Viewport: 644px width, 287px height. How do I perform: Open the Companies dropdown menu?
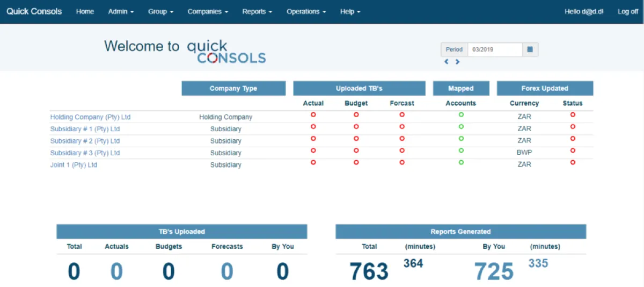pyautogui.click(x=208, y=11)
